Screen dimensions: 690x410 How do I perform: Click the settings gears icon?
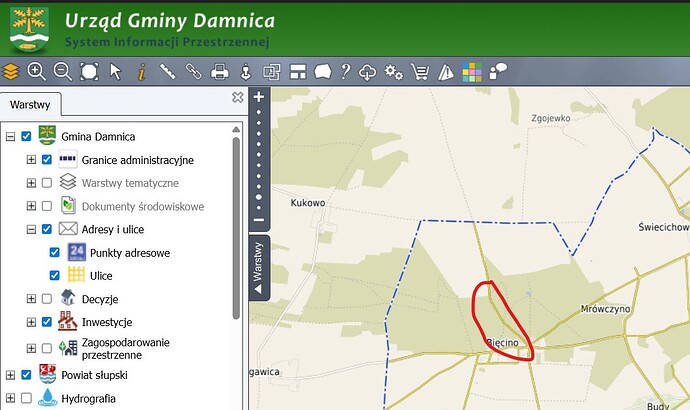tap(393, 72)
